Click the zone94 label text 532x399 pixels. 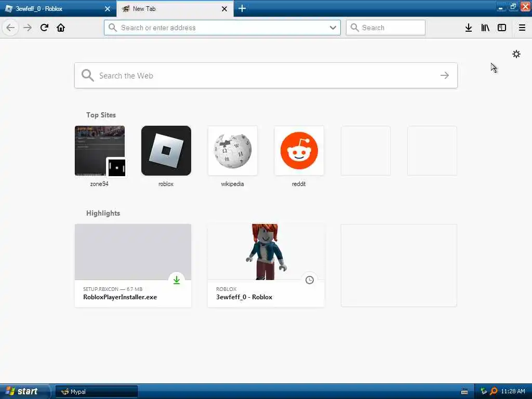(x=99, y=184)
